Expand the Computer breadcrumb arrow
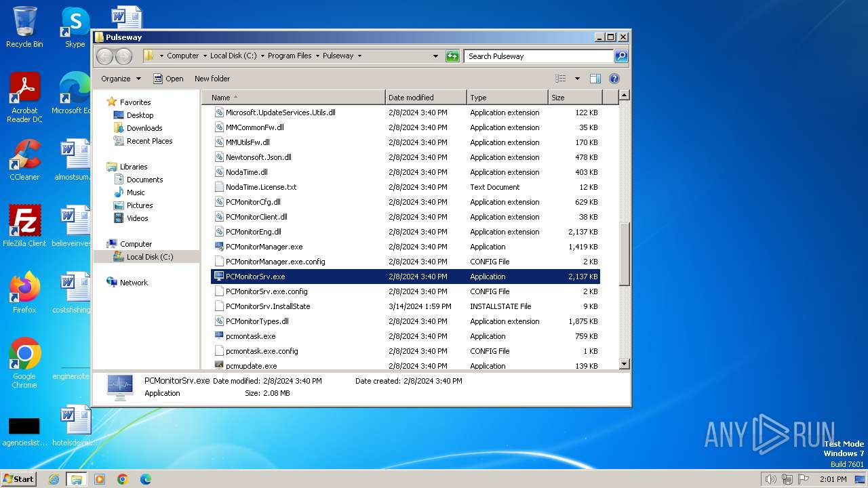Viewport: 868px width, 488px height. pyautogui.click(x=205, y=56)
